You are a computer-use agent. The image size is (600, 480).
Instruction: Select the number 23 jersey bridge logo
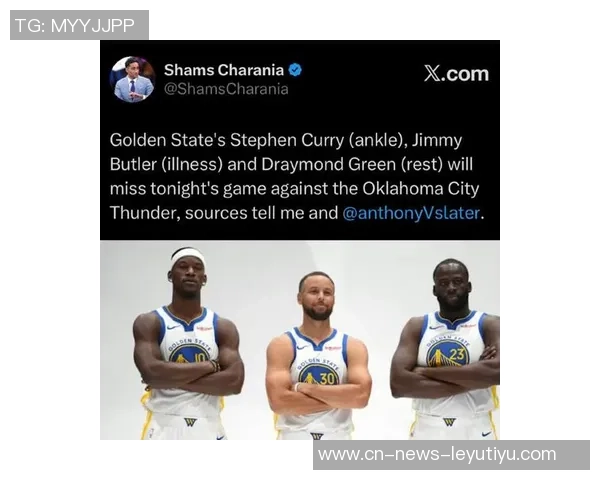447,354
